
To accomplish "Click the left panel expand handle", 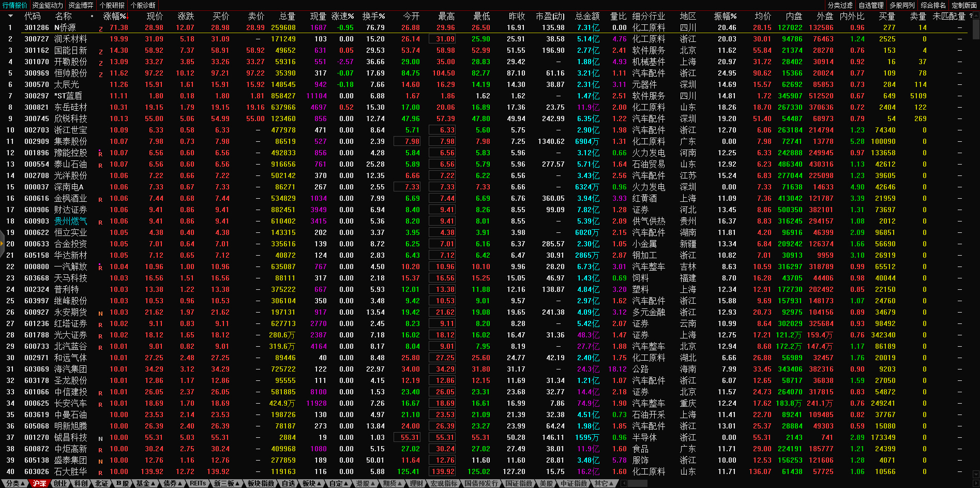I will tap(2, 244).
